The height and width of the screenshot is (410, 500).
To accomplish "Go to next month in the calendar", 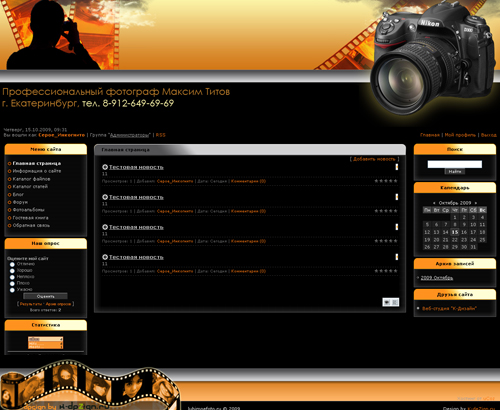I will (x=476, y=203).
